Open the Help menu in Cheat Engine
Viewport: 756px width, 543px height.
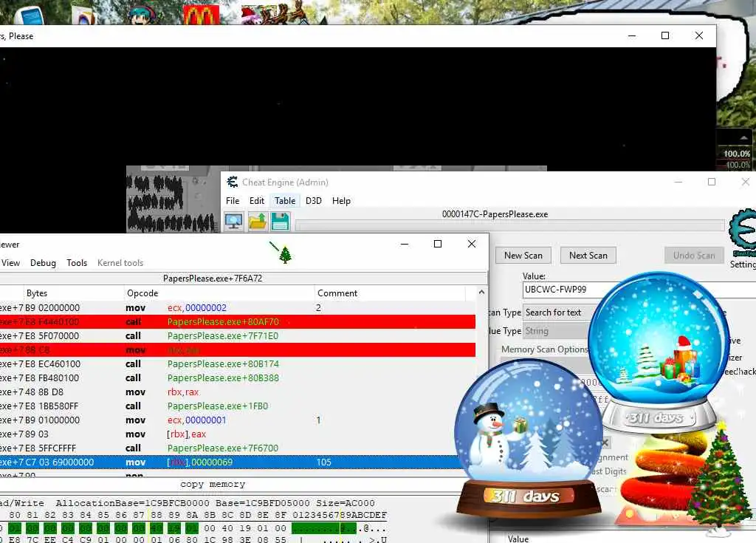pyautogui.click(x=341, y=201)
